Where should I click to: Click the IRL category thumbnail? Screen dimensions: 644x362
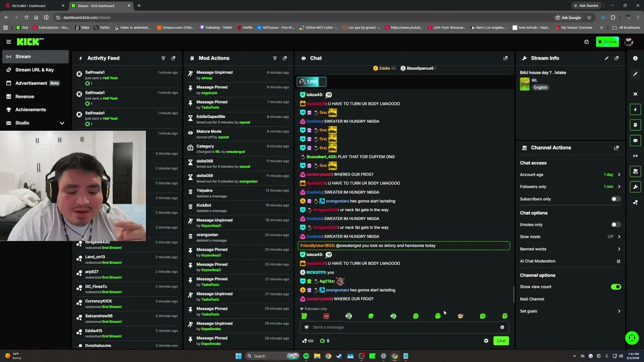[525, 84]
